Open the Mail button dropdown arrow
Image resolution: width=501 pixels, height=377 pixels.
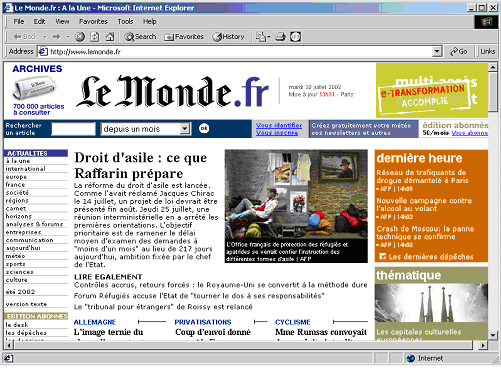pos(269,37)
